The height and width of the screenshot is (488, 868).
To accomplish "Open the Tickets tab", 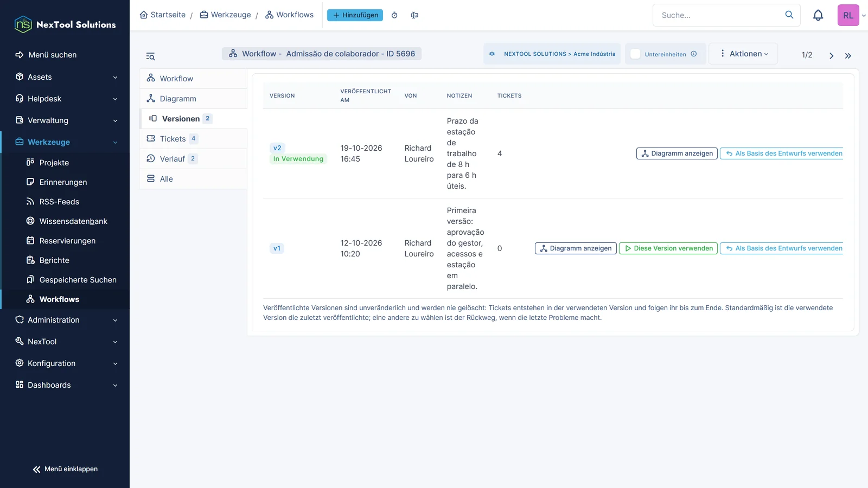I will (193, 139).
